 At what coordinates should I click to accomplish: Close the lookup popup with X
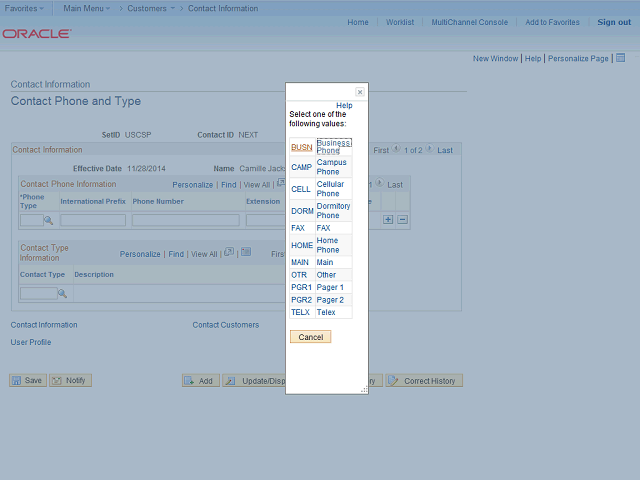360,92
